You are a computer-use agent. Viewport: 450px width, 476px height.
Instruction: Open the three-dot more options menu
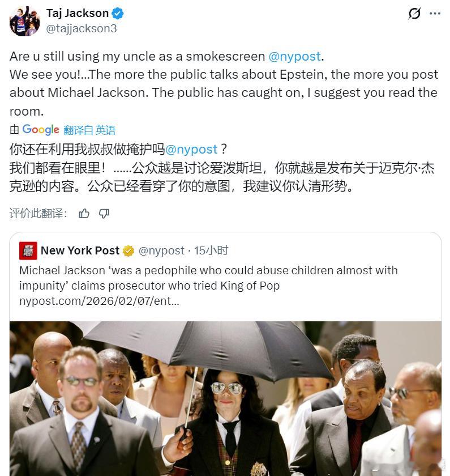coord(435,14)
